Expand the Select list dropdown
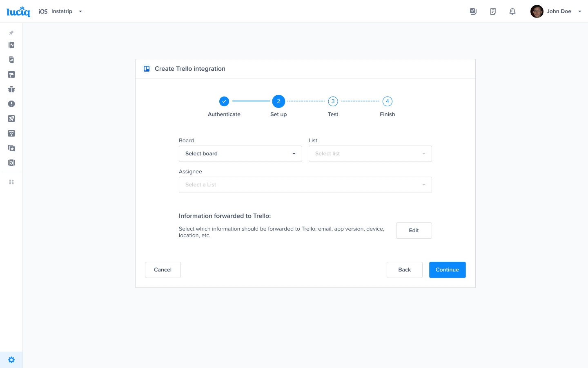The height and width of the screenshot is (368, 588). pos(370,154)
